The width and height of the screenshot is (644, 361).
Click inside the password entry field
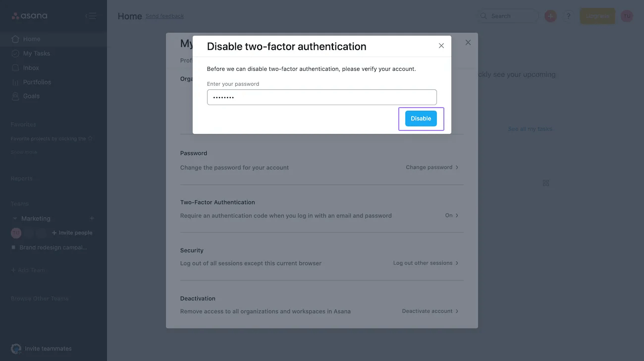tap(322, 97)
